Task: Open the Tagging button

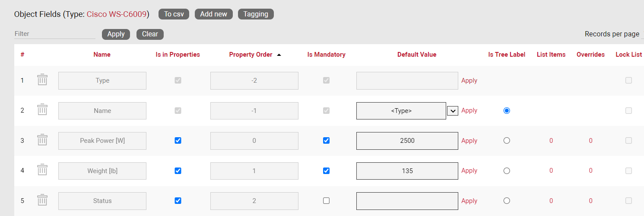Action: click(256, 14)
